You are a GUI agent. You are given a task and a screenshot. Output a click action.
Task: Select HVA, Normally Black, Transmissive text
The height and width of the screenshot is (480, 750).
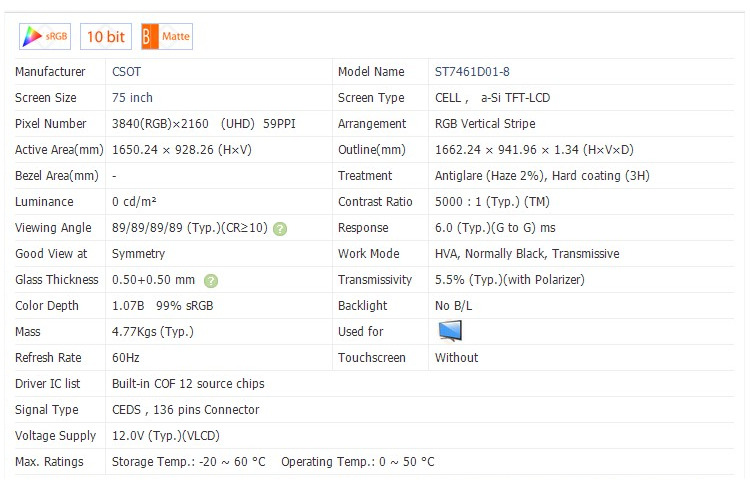pos(527,254)
